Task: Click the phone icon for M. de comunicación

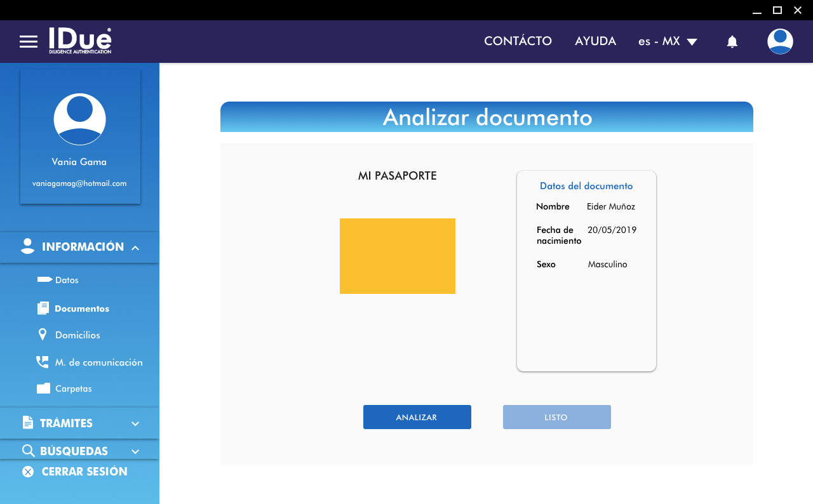Action: [x=43, y=362]
